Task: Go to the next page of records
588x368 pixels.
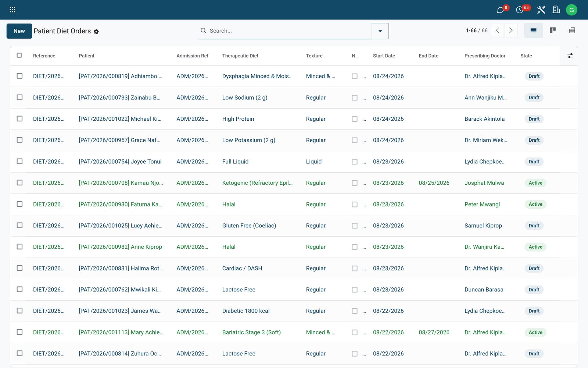Action: tap(511, 31)
